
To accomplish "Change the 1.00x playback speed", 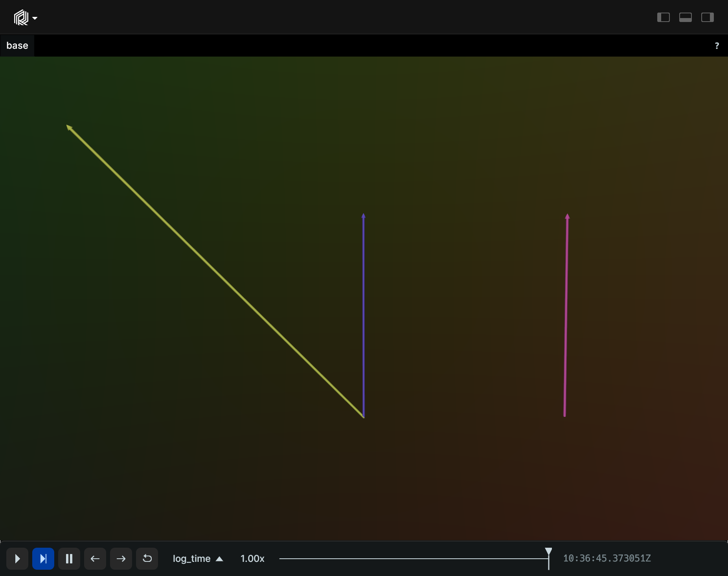I will coord(252,558).
